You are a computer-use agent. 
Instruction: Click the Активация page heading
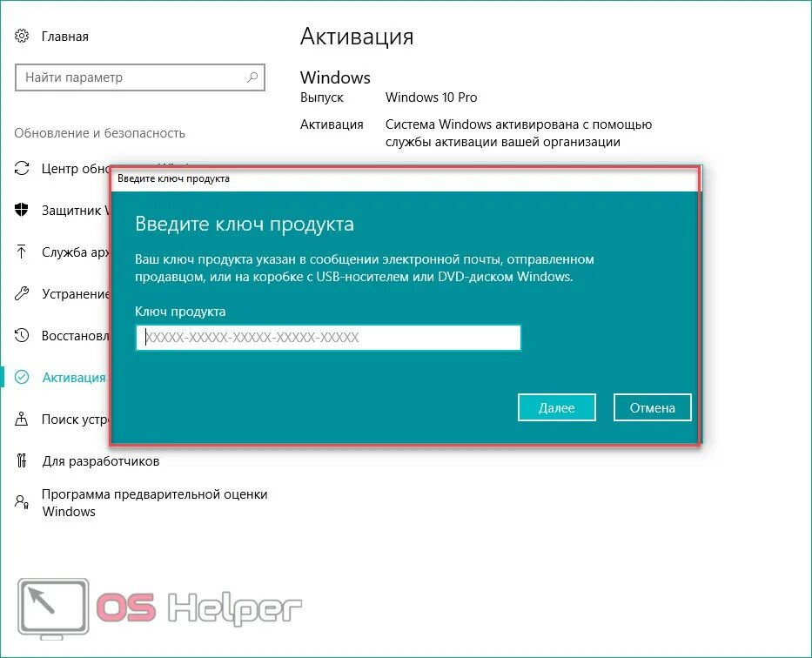(357, 37)
